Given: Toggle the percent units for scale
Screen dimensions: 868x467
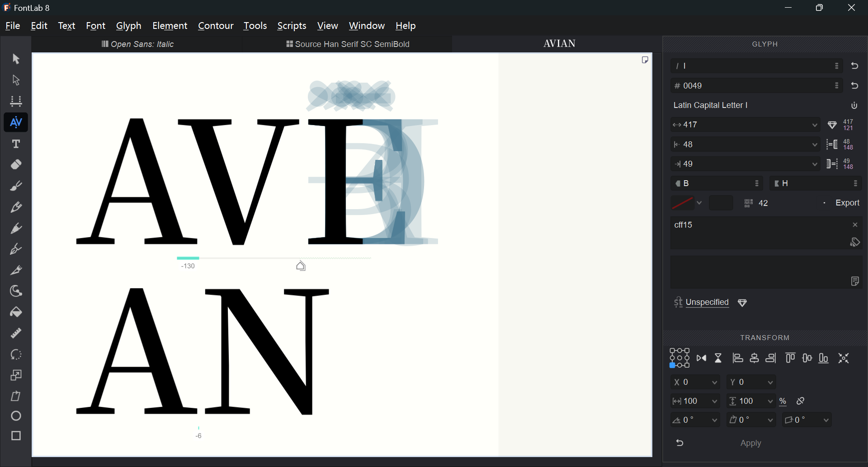Looking at the screenshot, I should tap(783, 402).
